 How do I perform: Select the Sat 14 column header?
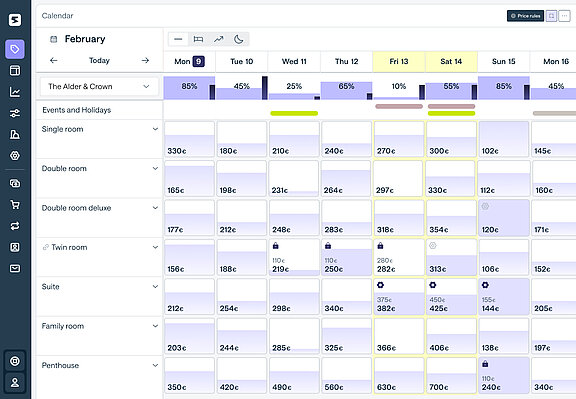click(x=451, y=62)
